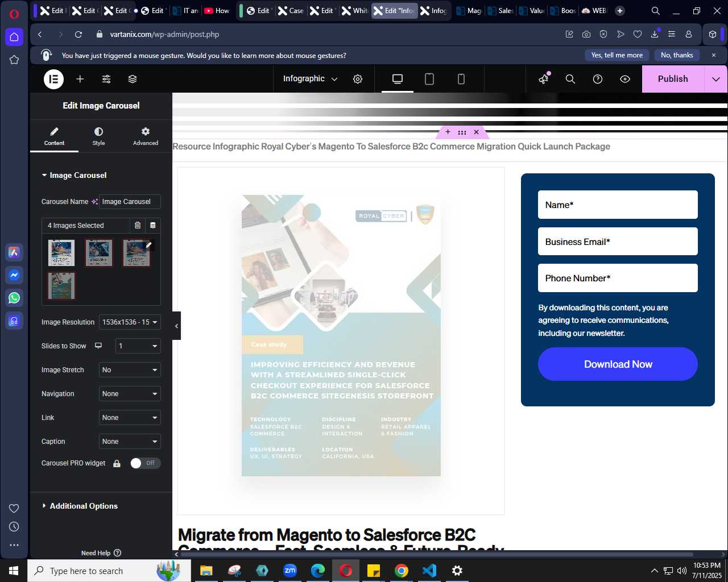Add section with the plus handle
Screen dimensions: 728x582
coord(448,132)
